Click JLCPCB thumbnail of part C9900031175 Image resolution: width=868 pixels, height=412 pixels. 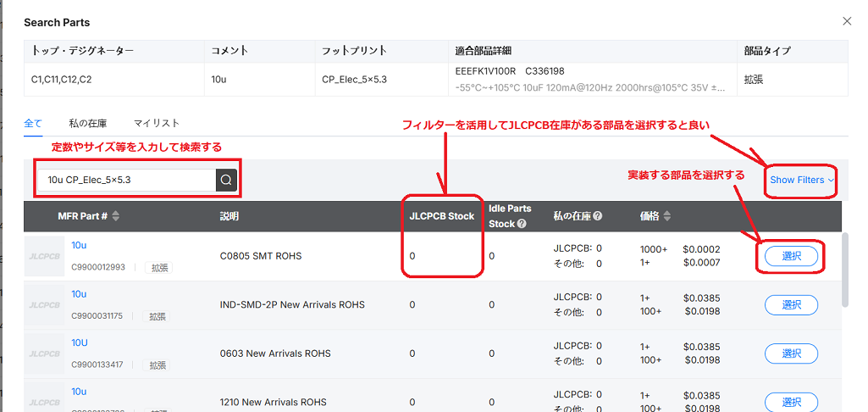click(x=46, y=304)
